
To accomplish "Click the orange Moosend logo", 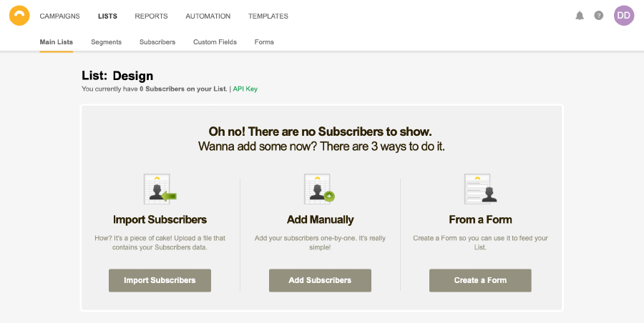I will (x=19, y=16).
